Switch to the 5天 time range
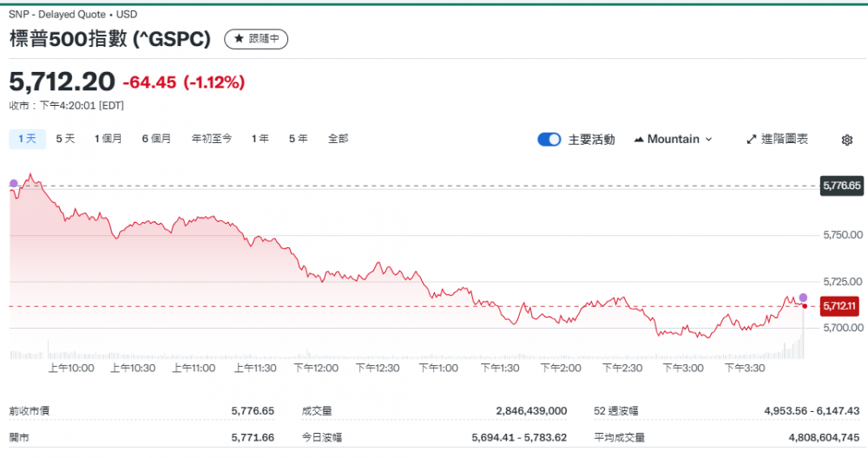868x458 pixels. coord(66,139)
